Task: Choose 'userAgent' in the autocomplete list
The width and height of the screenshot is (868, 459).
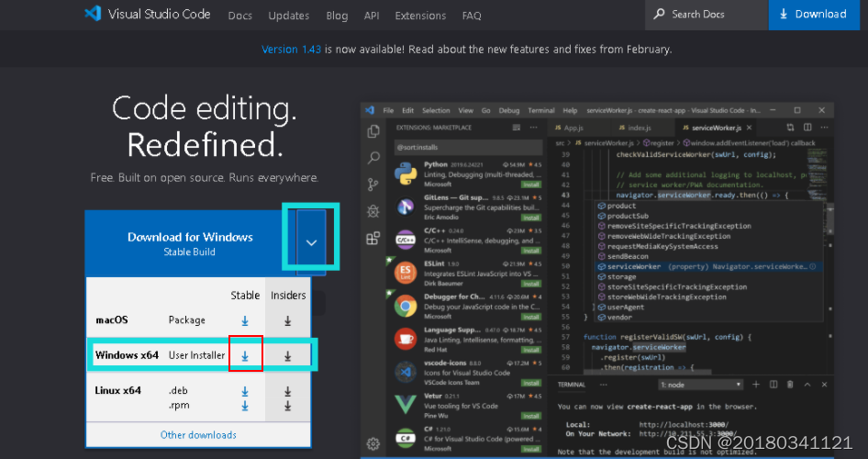Action: (708, 308)
